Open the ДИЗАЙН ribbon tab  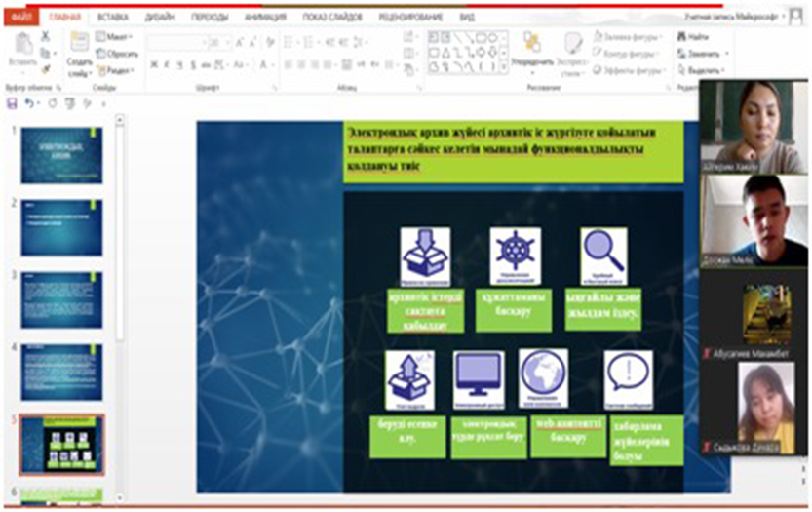pos(159,17)
